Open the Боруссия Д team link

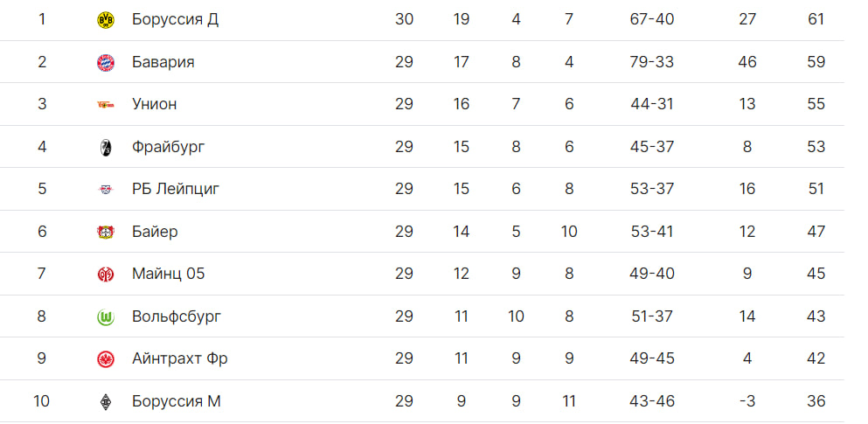coord(176,19)
